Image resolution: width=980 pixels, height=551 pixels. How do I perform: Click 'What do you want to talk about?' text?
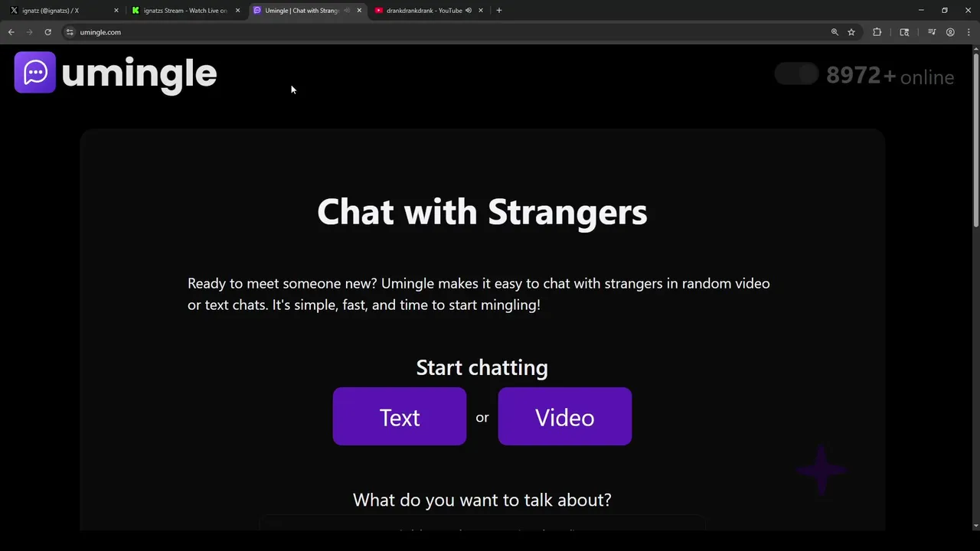pyautogui.click(x=482, y=500)
